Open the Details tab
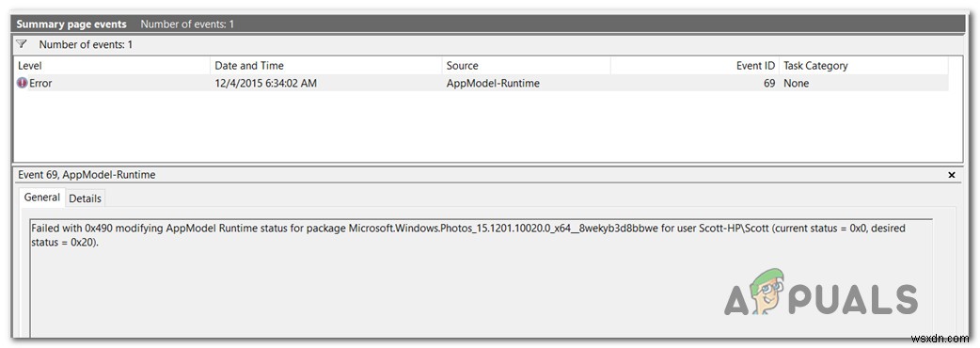980x348 pixels. 85,198
